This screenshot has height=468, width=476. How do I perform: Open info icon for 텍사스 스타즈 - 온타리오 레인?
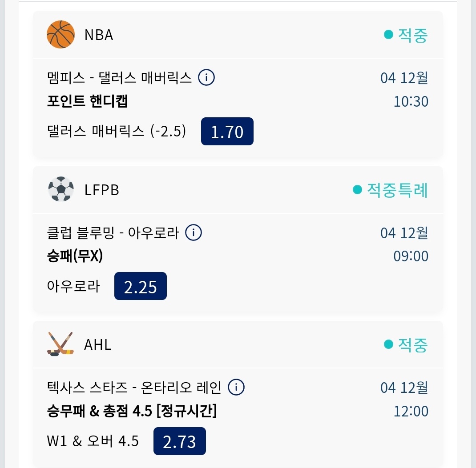tap(236, 388)
